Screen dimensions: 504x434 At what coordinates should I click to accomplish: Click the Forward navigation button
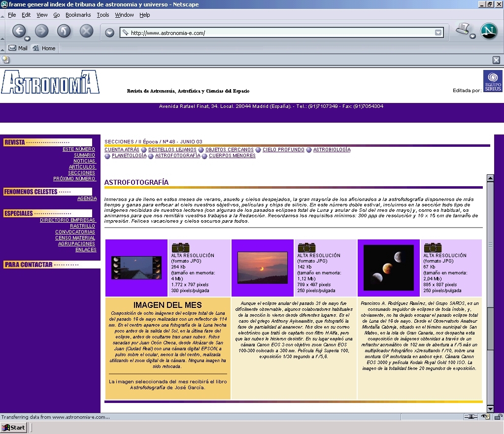pos(41,31)
